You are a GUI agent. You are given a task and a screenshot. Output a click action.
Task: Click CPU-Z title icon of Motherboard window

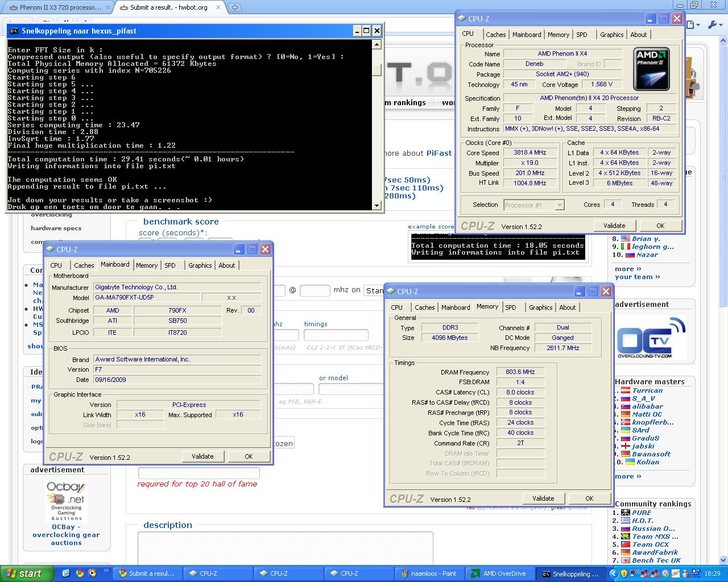(x=50, y=250)
